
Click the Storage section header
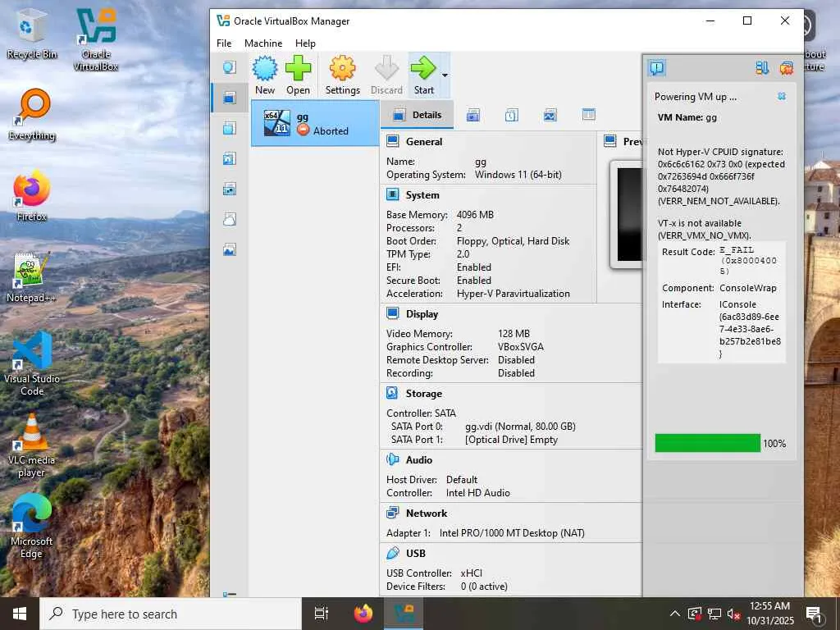[424, 393]
